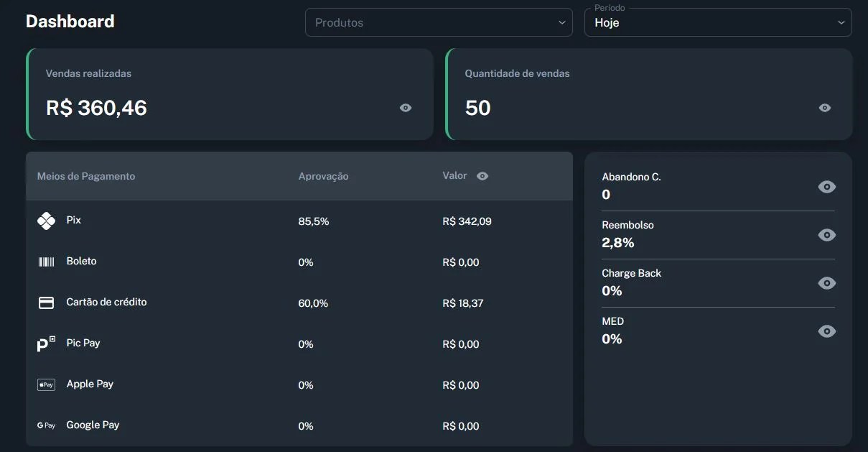Click the MED label
Screen dimensions: 868x452
[x=613, y=321]
